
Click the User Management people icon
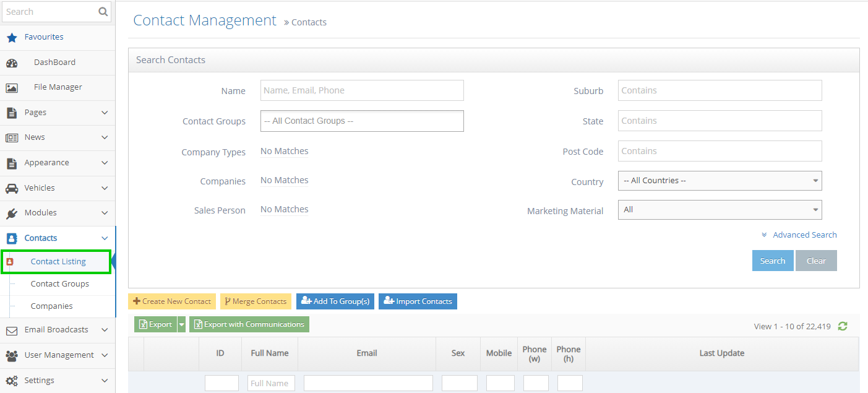[12, 355]
